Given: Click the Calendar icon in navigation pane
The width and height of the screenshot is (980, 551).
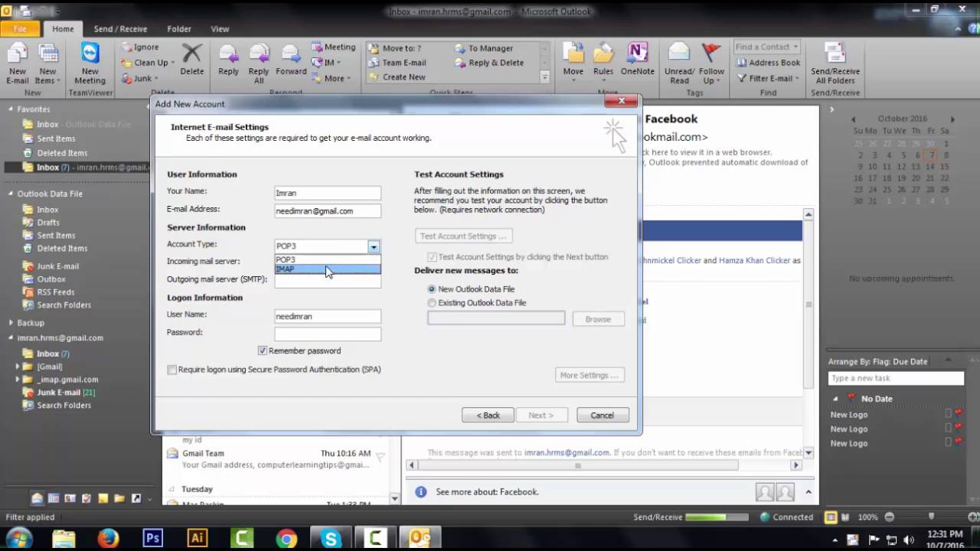Looking at the screenshot, I should (54, 498).
